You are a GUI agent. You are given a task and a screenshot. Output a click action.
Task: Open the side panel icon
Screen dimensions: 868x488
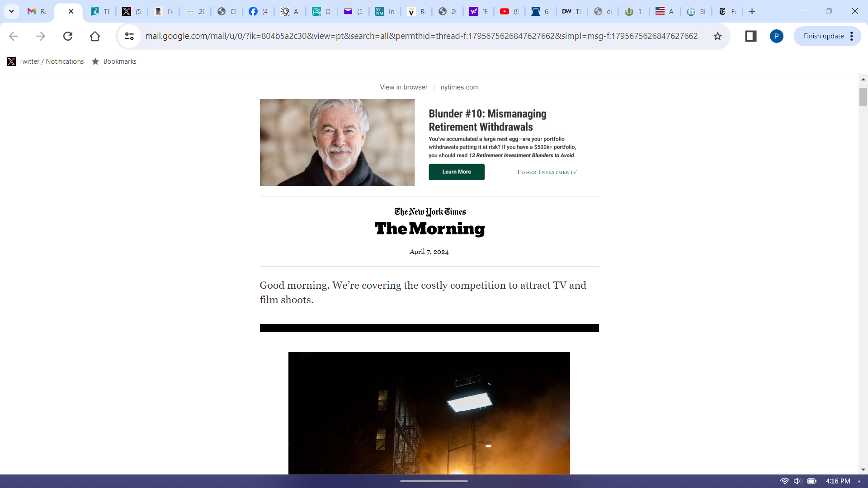pos(750,36)
